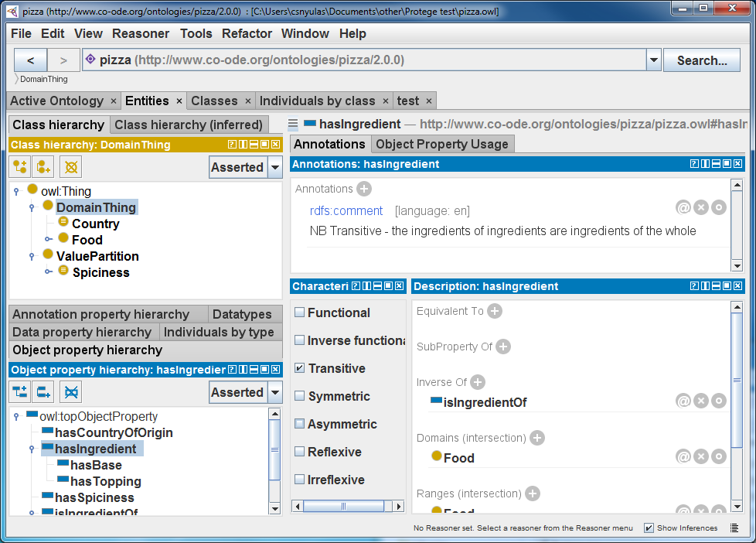This screenshot has width=756, height=543.
Task: Uncheck the Transitive characteristic
Action: point(298,368)
